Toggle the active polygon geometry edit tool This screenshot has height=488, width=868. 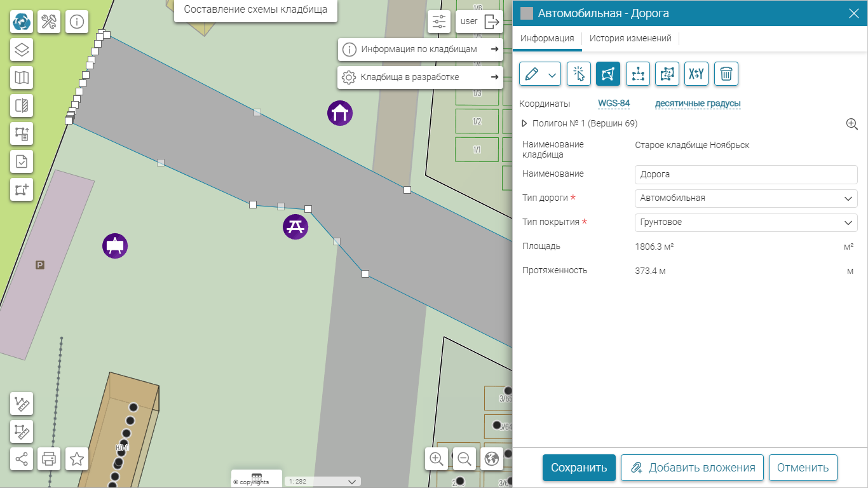608,74
